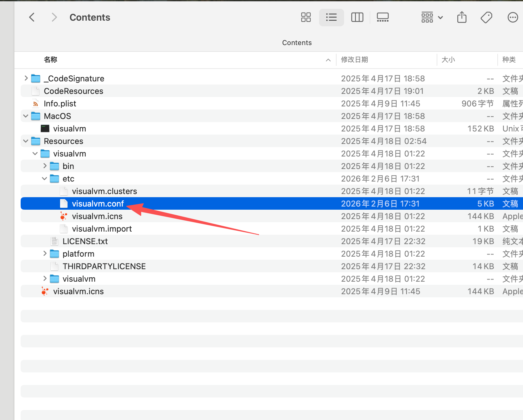
Task: Click the visualvm.conf file name
Action: pyautogui.click(x=98, y=204)
